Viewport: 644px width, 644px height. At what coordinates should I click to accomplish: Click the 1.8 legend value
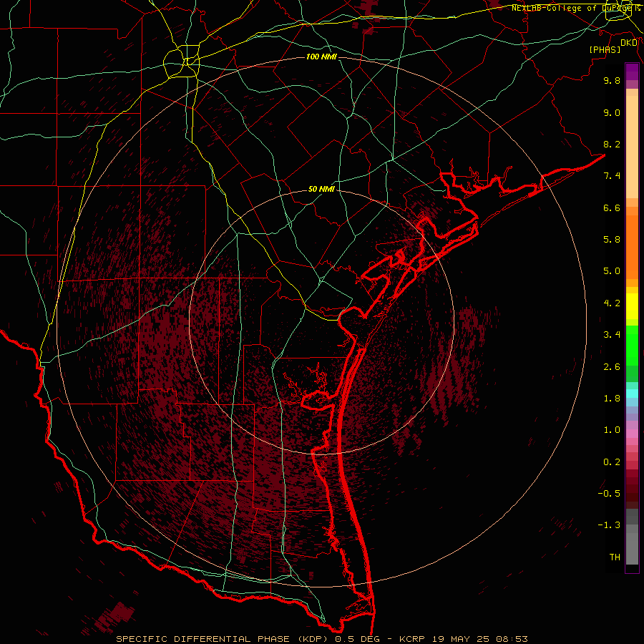click(612, 399)
